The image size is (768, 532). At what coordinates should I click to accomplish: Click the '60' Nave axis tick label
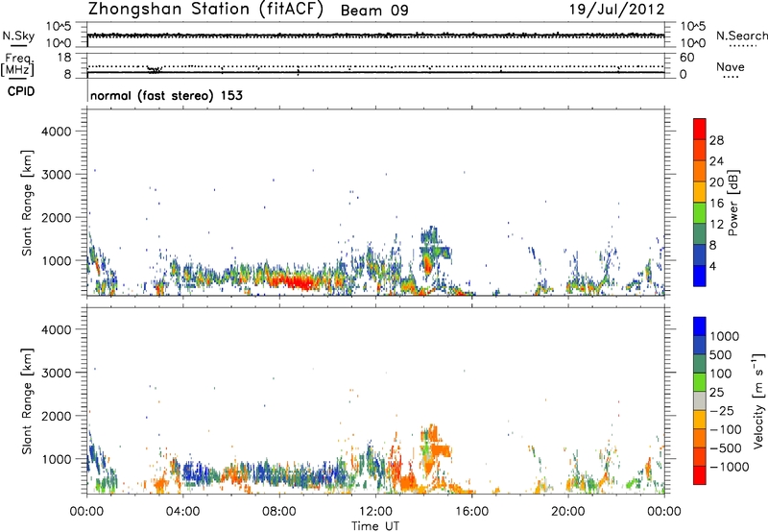pos(686,58)
